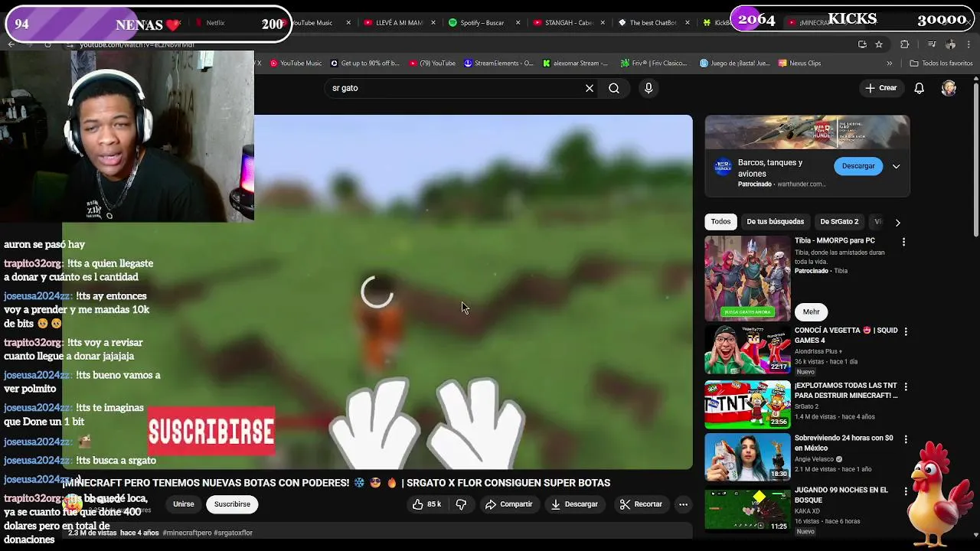The image size is (980, 551).
Task: Open options for 'Sobreviviendo 24 horas' video
Action: pyautogui.click(x=906, y=439)
